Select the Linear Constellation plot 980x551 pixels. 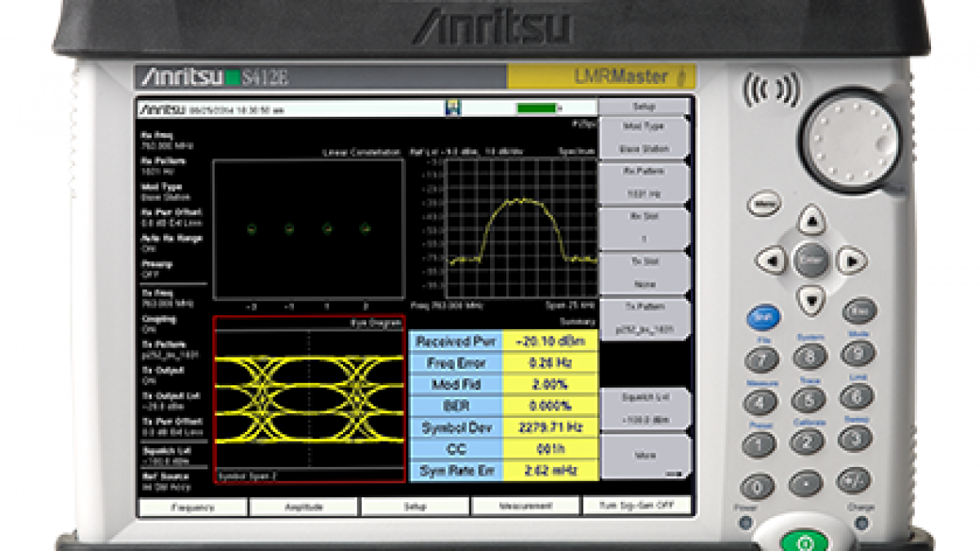click(309, 229)
